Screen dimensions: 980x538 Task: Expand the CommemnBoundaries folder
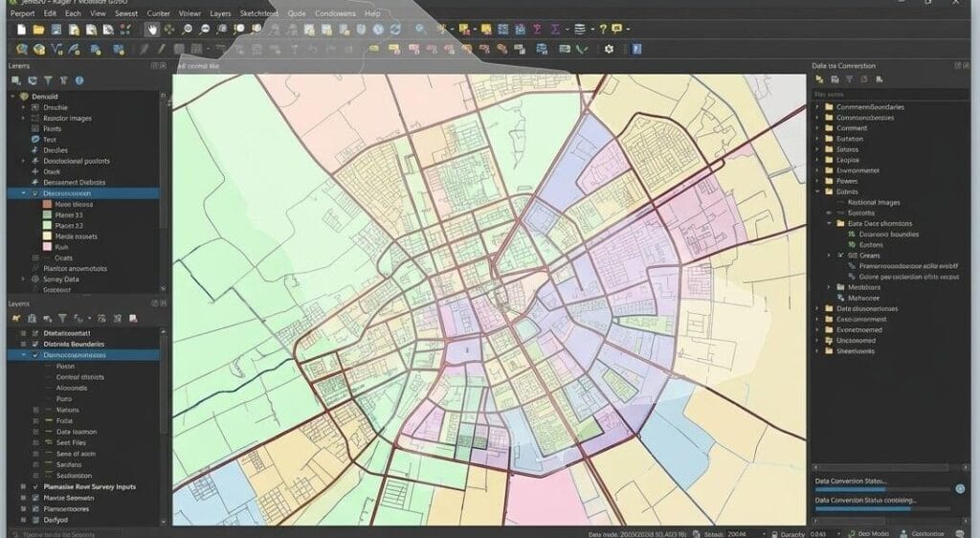(x=817, y=107)
